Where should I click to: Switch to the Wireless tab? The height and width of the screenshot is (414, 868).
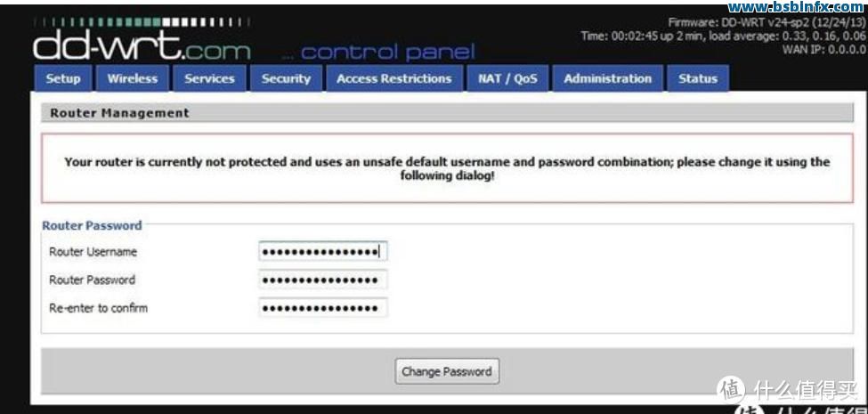pyautogui.click(x=133, y=78)
